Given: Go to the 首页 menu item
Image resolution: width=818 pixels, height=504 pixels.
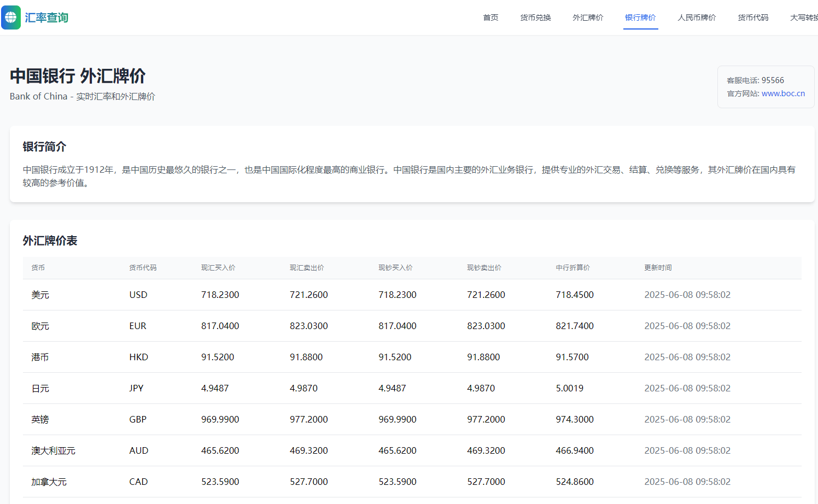Looking at the screenshot, I should click(490, 17).
